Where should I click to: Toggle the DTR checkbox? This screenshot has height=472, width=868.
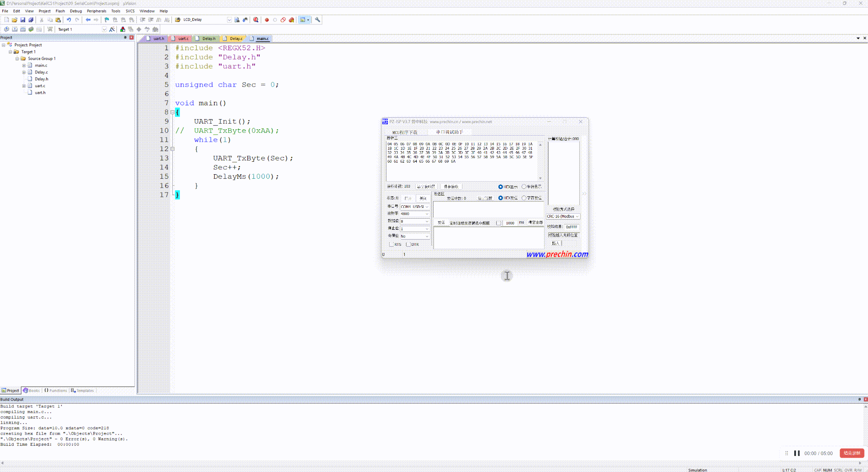coord(408,244)
